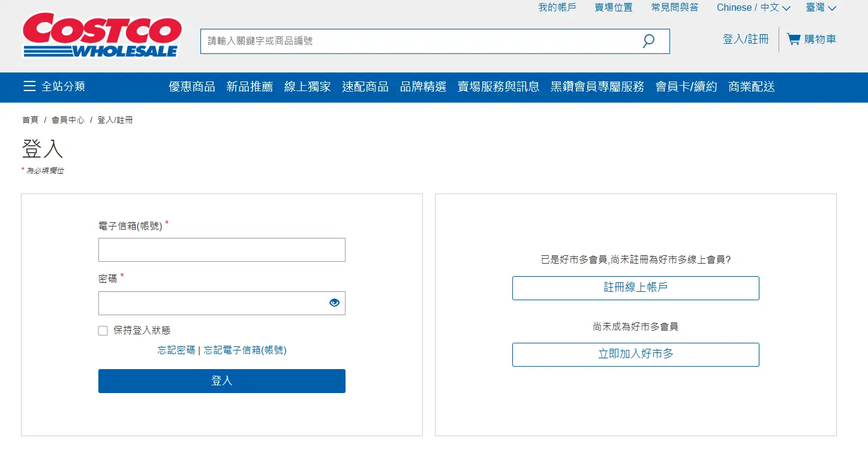This screenshot has height=450, width=868.
Task: Click the 立即加入好市多 button
Action: tap(636, 355)
